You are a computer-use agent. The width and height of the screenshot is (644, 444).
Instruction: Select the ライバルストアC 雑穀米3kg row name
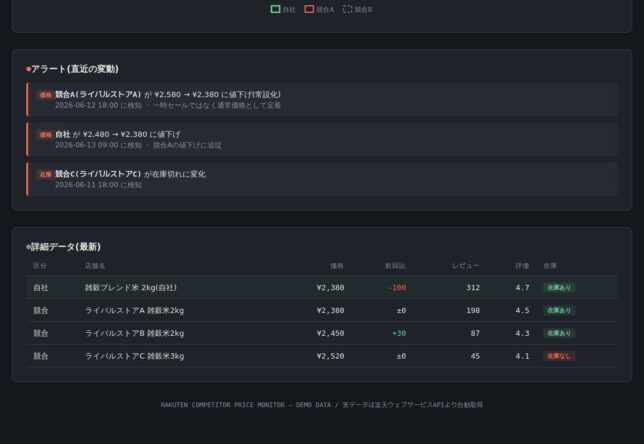(134, 356)
